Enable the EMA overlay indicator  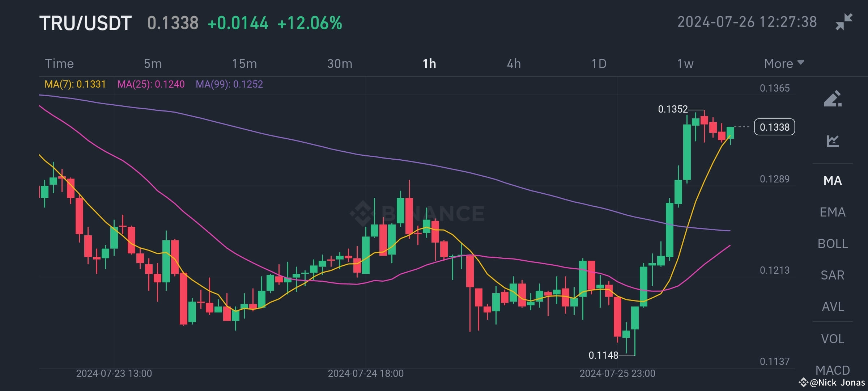(x=833, y=213)
